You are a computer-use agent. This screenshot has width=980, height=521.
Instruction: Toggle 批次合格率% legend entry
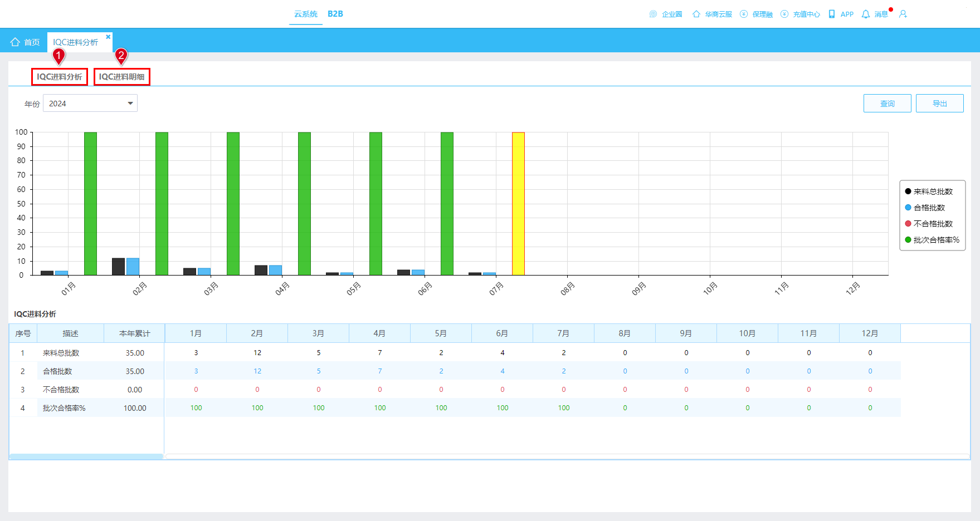(932, 240)
